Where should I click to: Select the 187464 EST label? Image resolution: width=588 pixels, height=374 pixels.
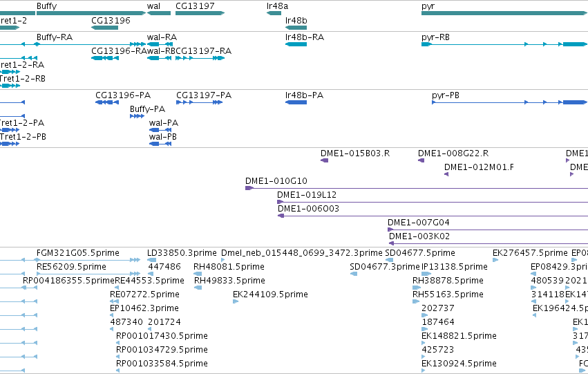pyautogui.click(x=438, y=323)
